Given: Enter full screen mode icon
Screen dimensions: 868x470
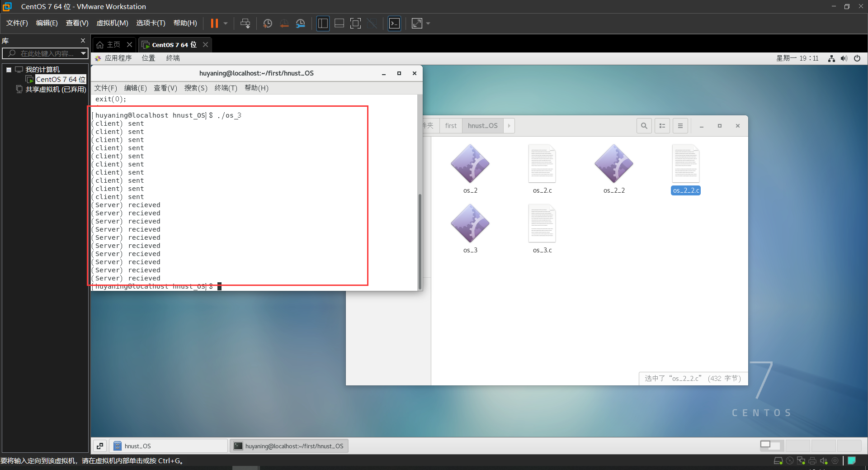Looking at the screenshot, I should click(x=356, y=24).
